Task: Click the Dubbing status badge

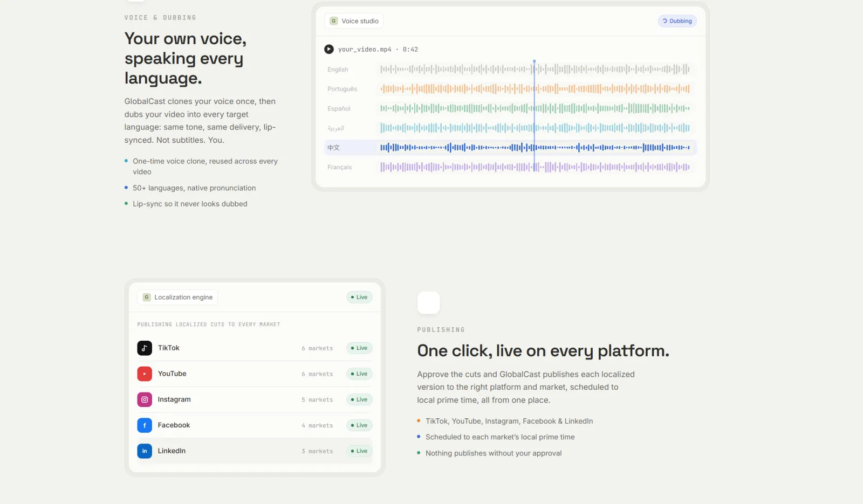Action: [677, 21]
